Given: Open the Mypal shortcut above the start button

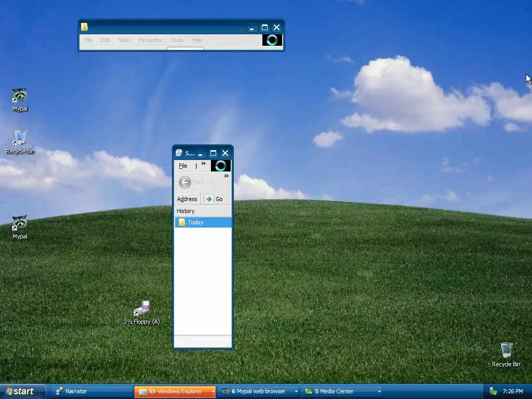Looking at the screenshot, I should pos(20,227).
